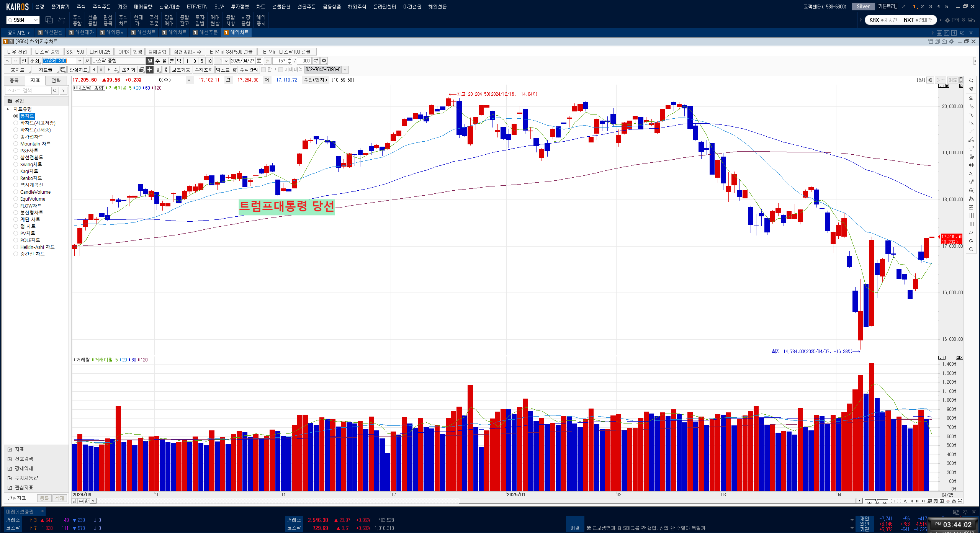Click the symbol search magnifier icon

87,61
